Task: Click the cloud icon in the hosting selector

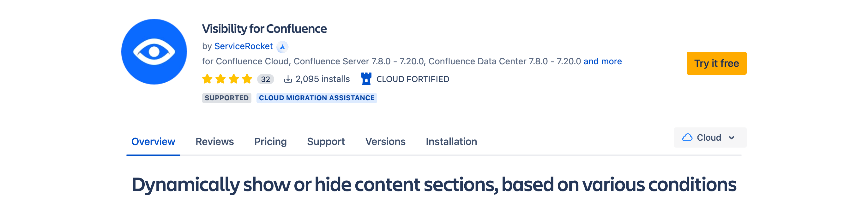Action: (687, 137)
